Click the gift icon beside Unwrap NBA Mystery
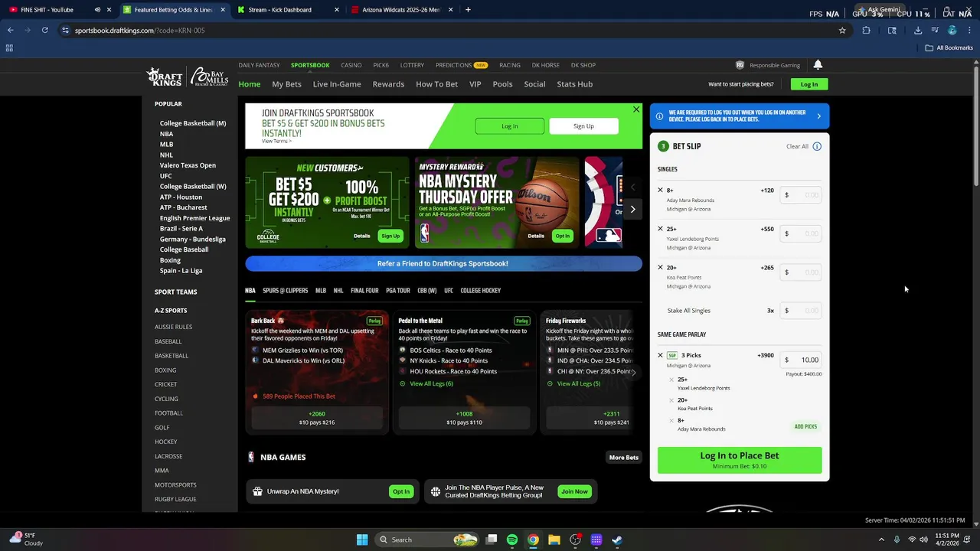 point(257,491)
